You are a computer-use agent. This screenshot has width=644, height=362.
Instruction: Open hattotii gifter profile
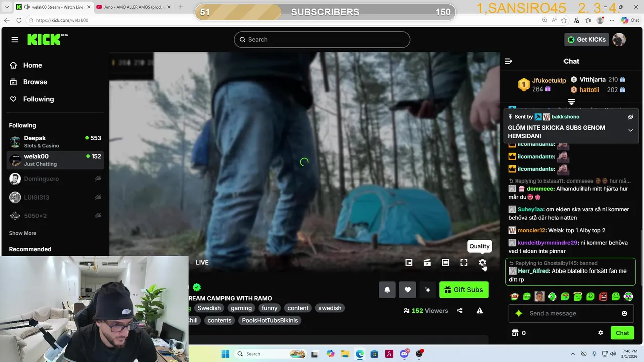[589, 89]
